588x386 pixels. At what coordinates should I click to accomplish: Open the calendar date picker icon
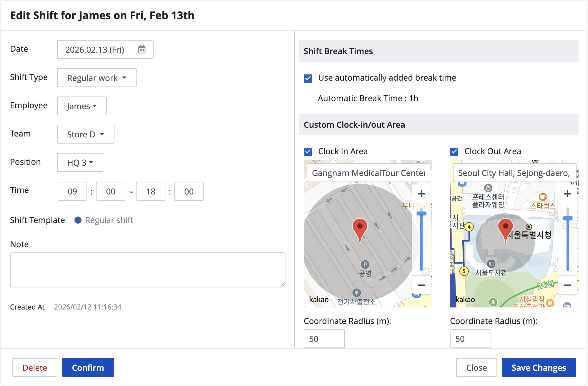coord(142,49)
